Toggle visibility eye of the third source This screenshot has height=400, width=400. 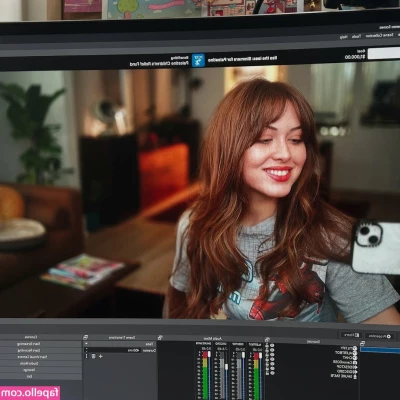pyautogui.click(x=272, y=355)
